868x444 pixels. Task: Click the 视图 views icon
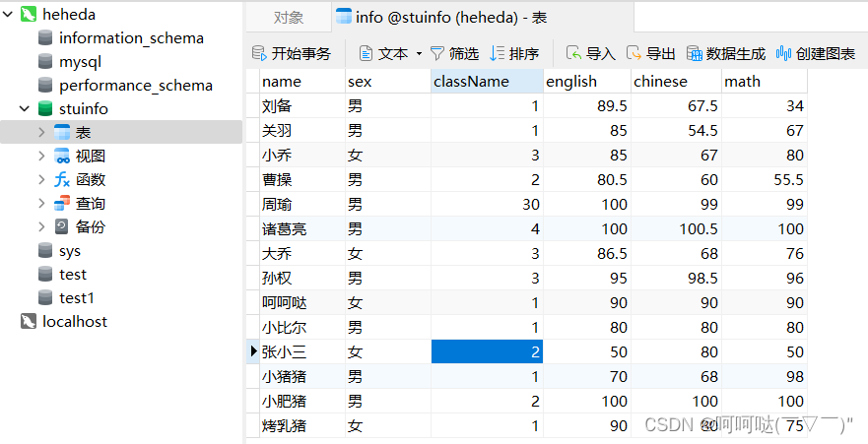tap(62, 157)
